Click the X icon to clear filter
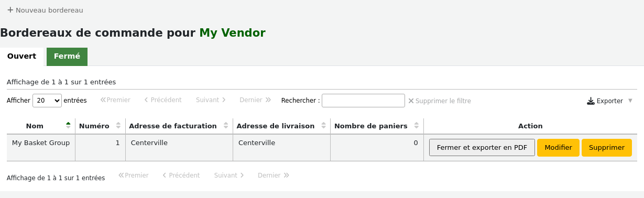Image resolution: width=644 pixels, height=198 pixels. [x=411, y=101]
